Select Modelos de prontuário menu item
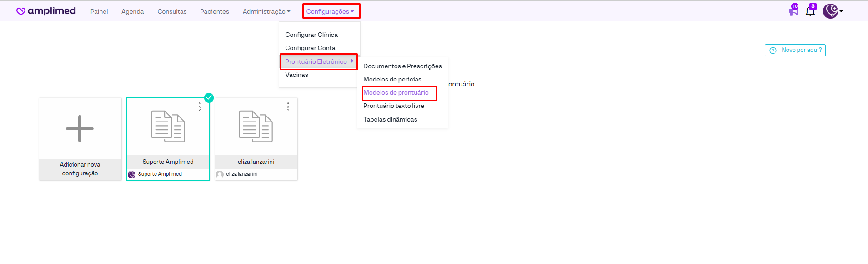The height and width of the screenshot is (264, 868). tap(396, 93)
